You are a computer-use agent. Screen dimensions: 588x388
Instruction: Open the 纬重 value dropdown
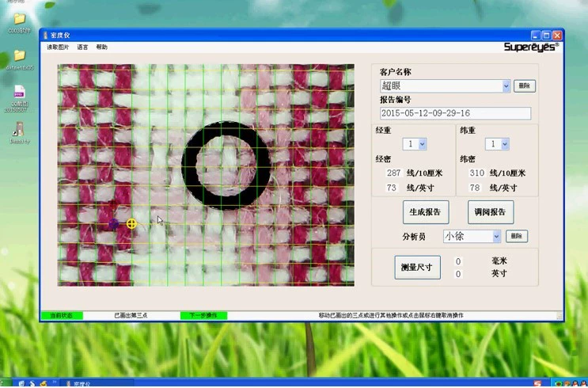505,144
